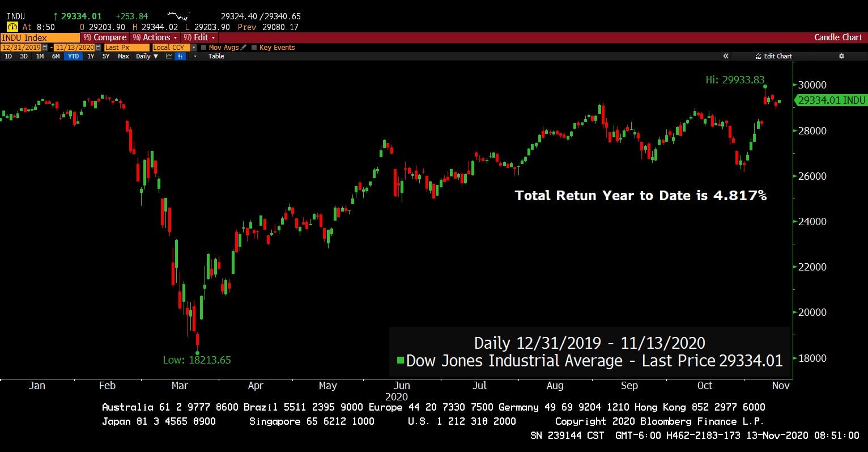Image resolution: width=868 pixels, height=452 pixels.
Task: Click the 18000 y-axis label
Action: [x=812, y=358]
